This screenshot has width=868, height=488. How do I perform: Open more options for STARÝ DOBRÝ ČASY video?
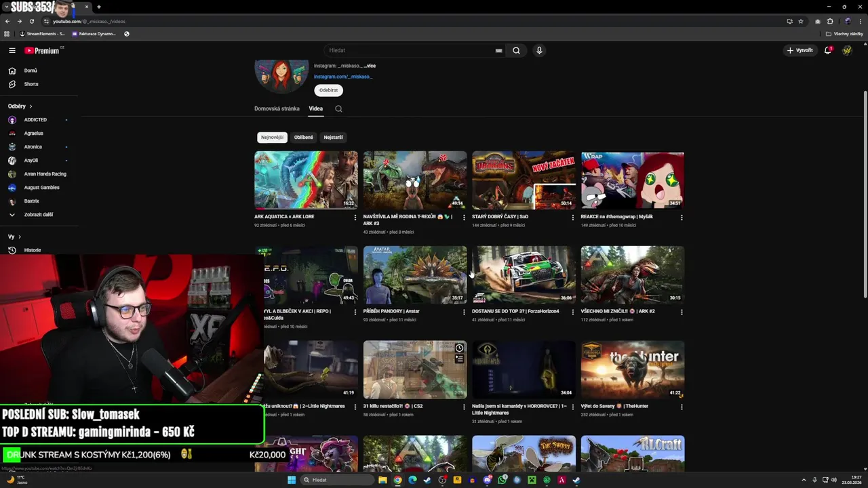pyautogui.click(x=573, y=218)
